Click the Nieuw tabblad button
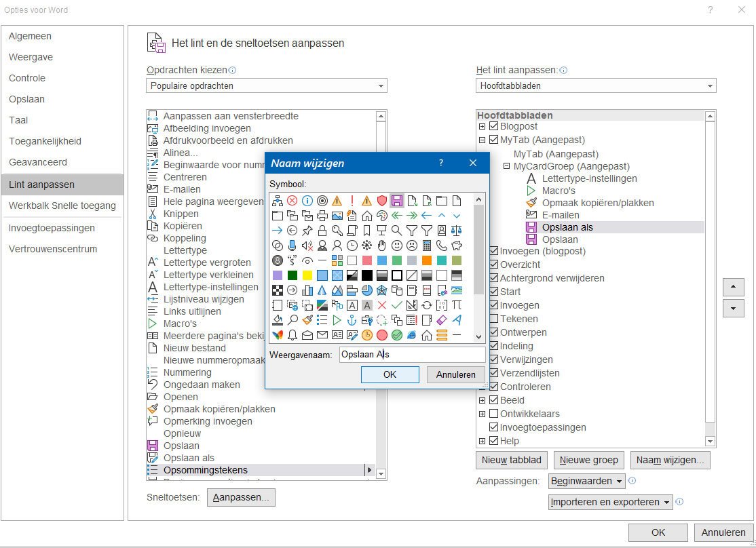Viewport: 756px width, 548px height. pyautogui.click(x=512, y=461)
